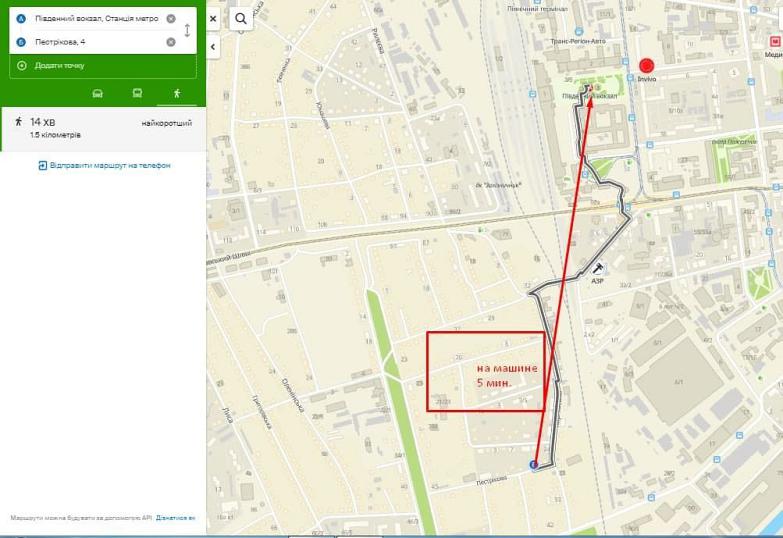Clear the Пестрікова, 4 destination
783x538 pixels.
click(171, 42)
